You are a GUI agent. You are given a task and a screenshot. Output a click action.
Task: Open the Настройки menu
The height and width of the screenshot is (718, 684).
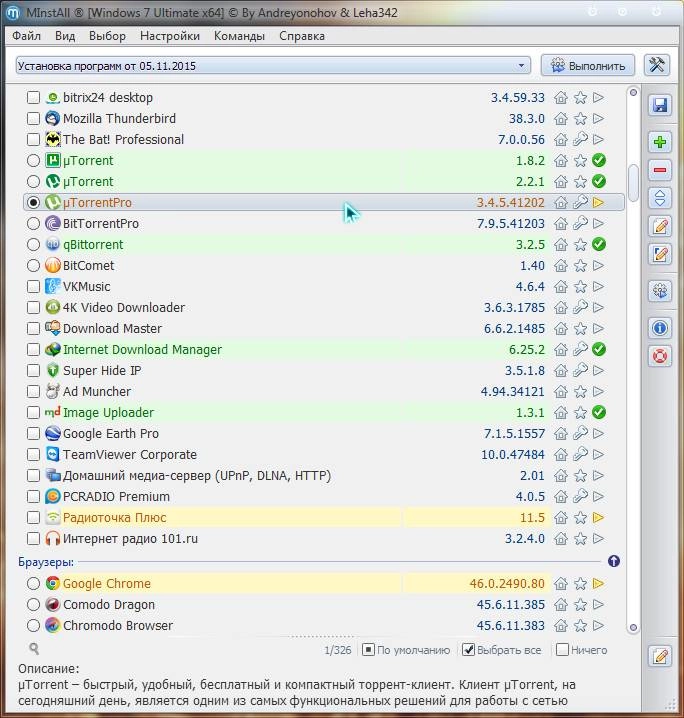pyautogui.click(x=170, y=36)
